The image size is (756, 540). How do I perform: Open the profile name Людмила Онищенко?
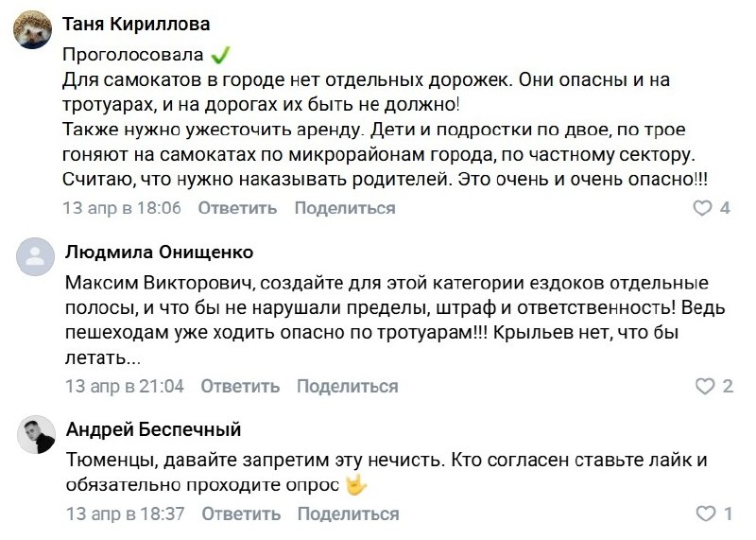(159, 253)
